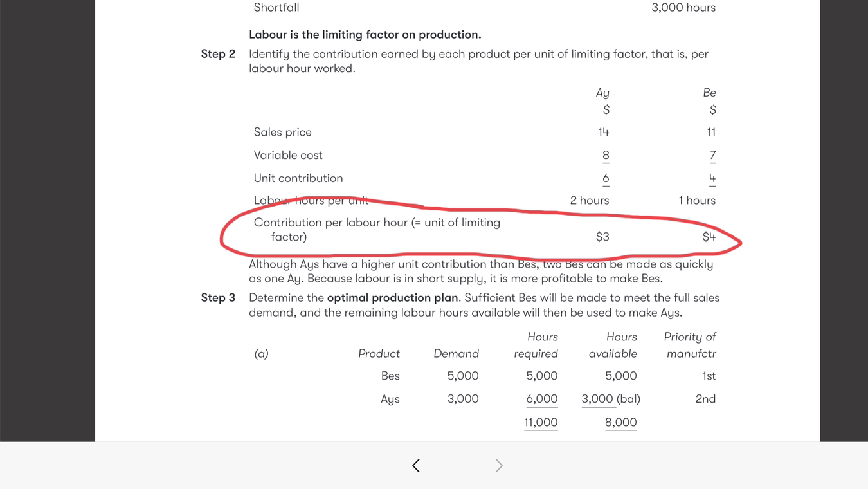This screenshot has height=489, width=868.
Task: Select the "Sales price" row label
Action: click(x=283, y=132)
